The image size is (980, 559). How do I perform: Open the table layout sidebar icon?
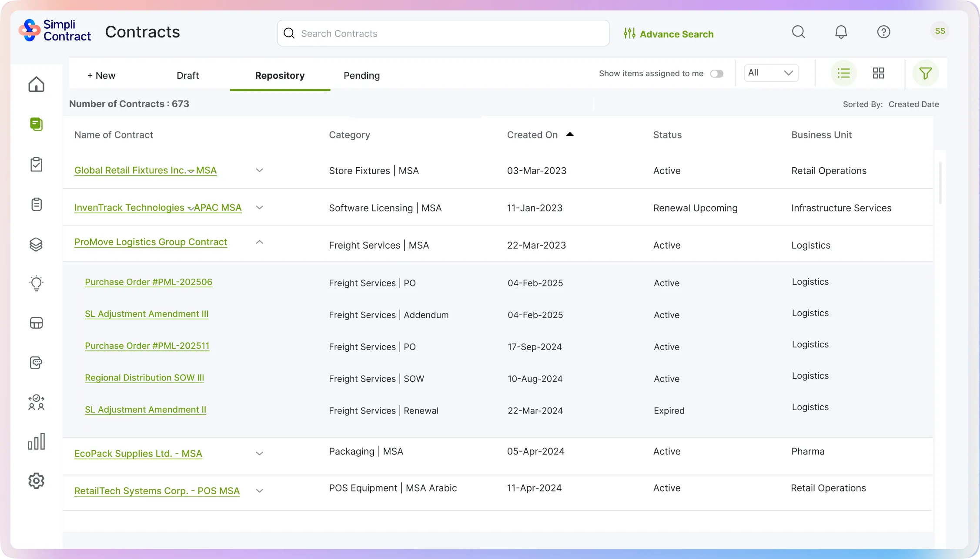(37, 323)
